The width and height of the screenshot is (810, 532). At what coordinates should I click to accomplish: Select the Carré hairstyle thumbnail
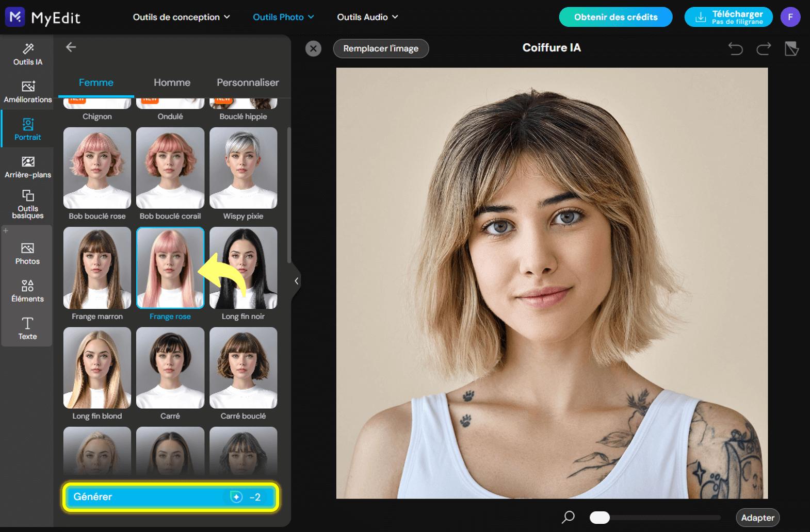pos(170,368)
